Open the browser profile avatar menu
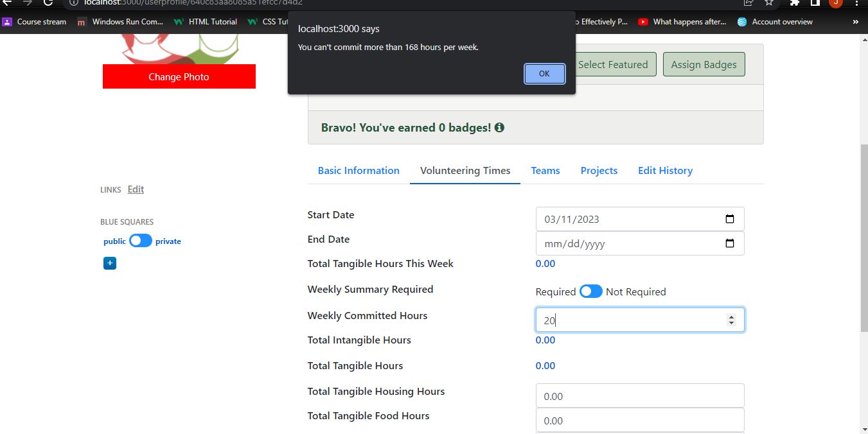This screenshot has height=434, width=868. pos(835,3)
